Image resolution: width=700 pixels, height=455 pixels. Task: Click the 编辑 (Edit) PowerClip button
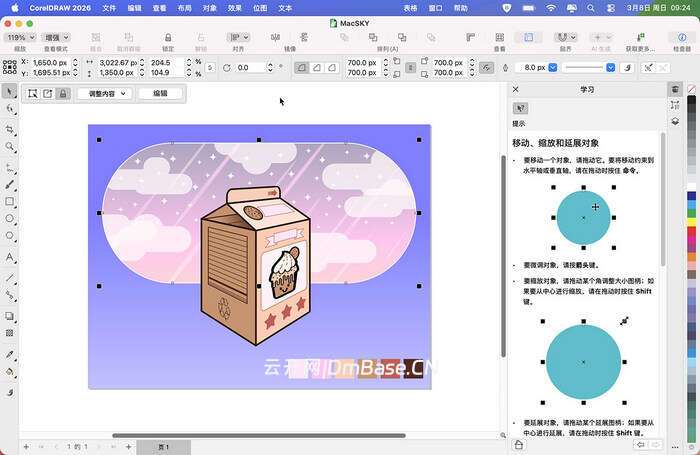(160, 93)
